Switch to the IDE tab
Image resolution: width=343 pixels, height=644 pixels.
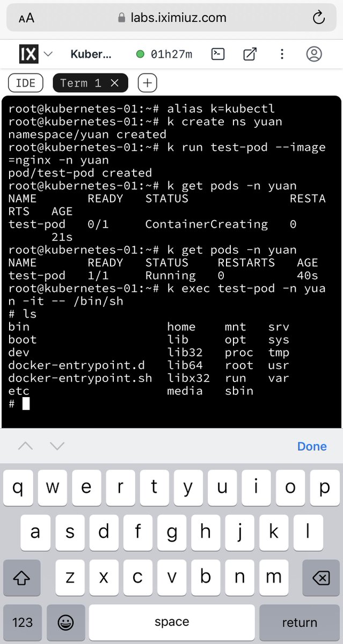[x=26, y=83]
